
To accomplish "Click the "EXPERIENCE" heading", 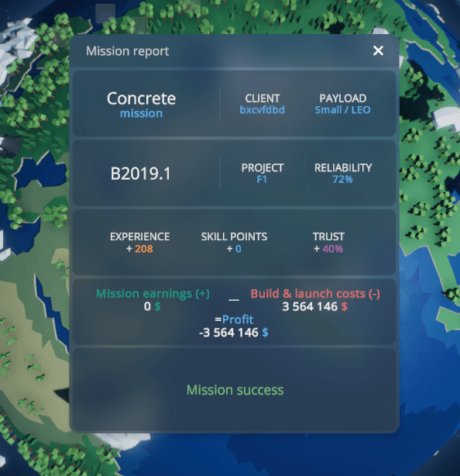I will 140,236.
